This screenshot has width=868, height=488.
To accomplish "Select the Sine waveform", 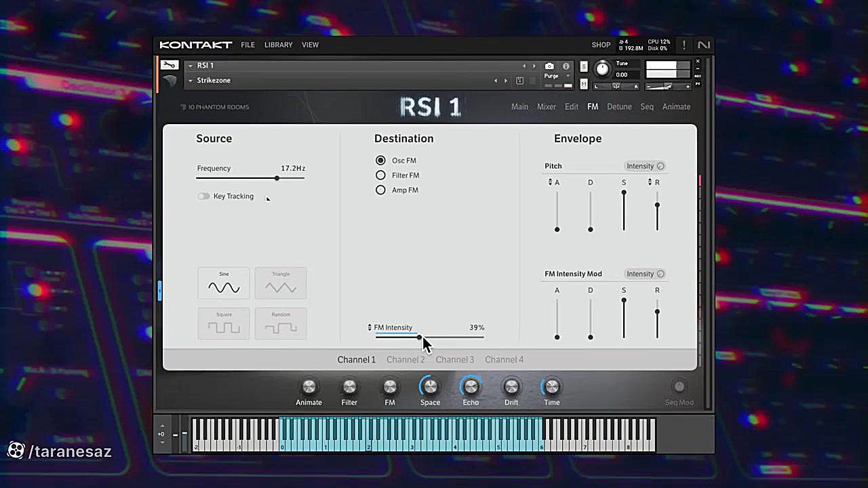I will (x=224, y=283).
